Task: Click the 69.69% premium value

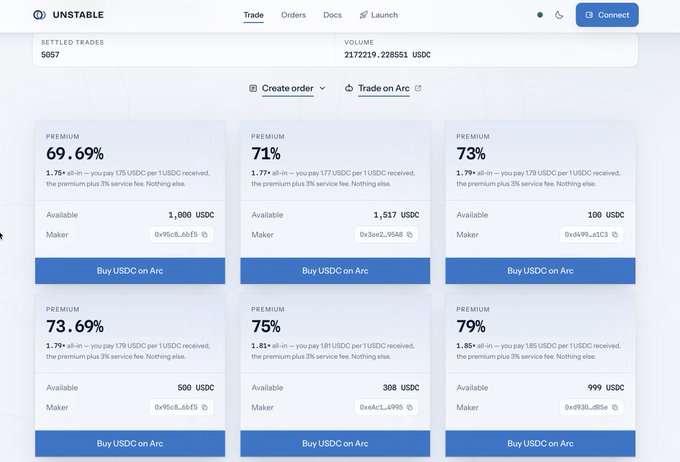Action: (75, 154)
